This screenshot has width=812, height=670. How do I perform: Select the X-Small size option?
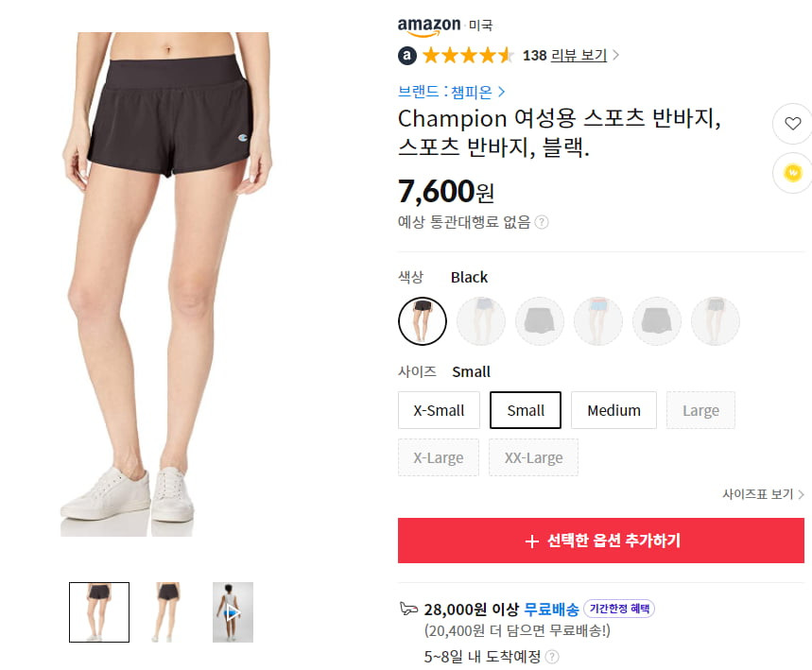[x=439, y=410]
